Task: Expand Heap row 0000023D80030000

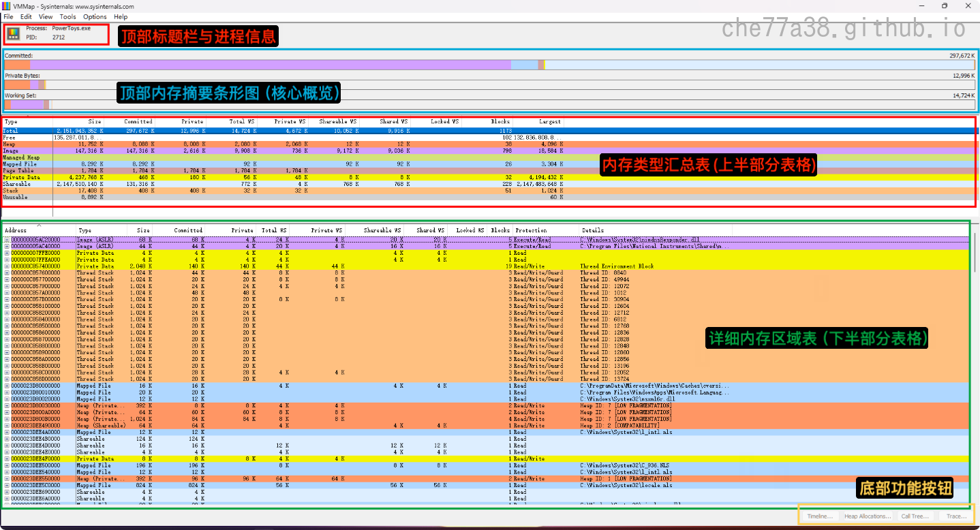Action: pos(7,405)
